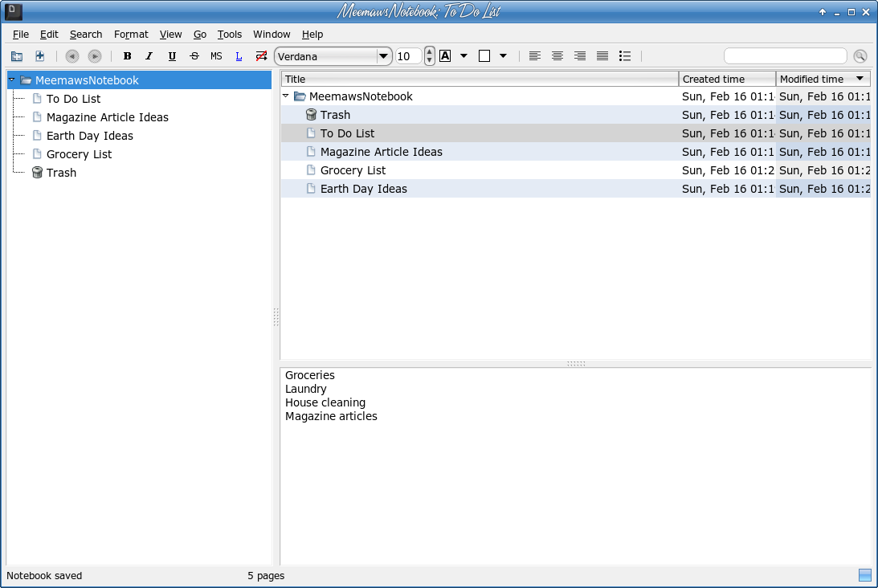Open the File menu
The width and height of the screenshot is (878, 588).
(x=21, y=35)
